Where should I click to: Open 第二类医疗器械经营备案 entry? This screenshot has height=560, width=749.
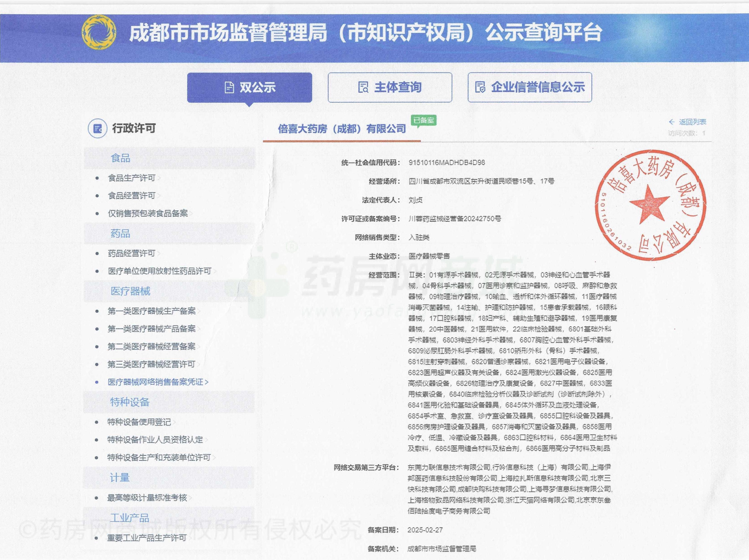coord(151,346)
